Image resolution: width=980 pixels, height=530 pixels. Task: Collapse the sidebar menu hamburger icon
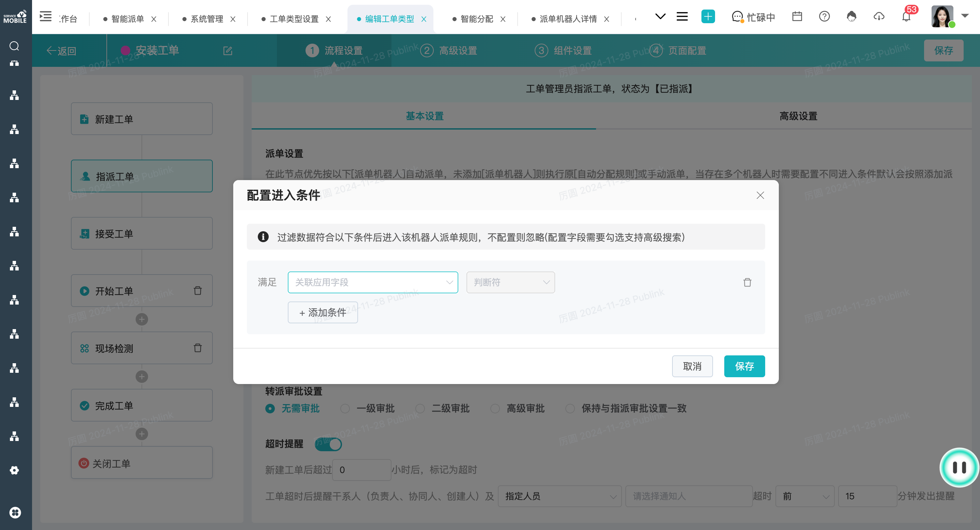click(x=46, y=17)
